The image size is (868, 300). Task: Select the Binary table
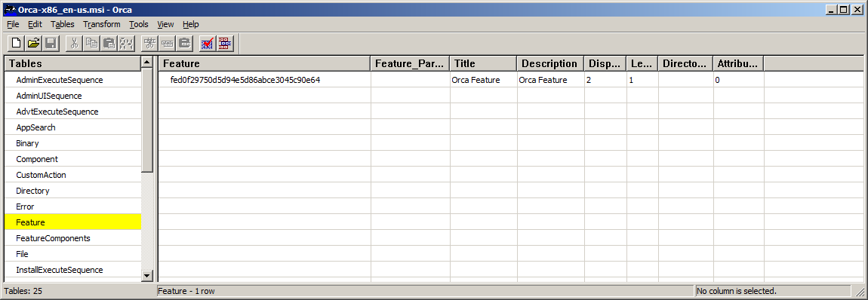(72, 143)
